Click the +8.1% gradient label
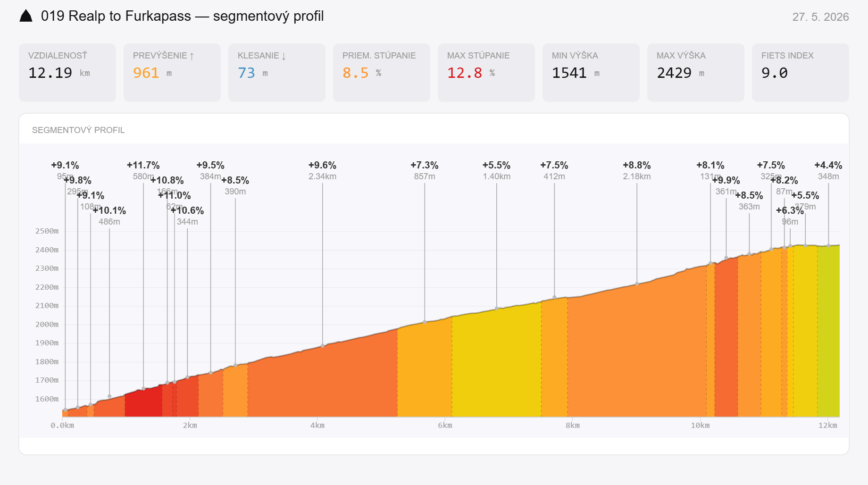This screenshot has width=868, height=485. click(x=710, y=165)
